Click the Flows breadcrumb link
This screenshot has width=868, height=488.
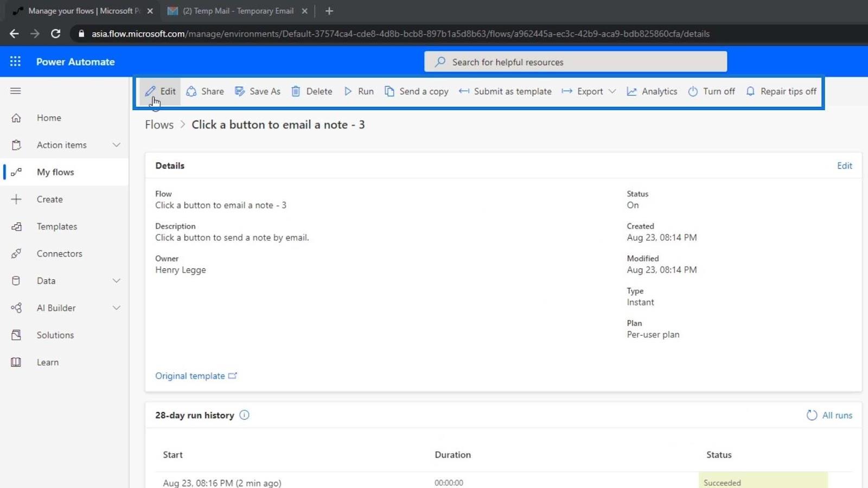click(x=159, y=125)
